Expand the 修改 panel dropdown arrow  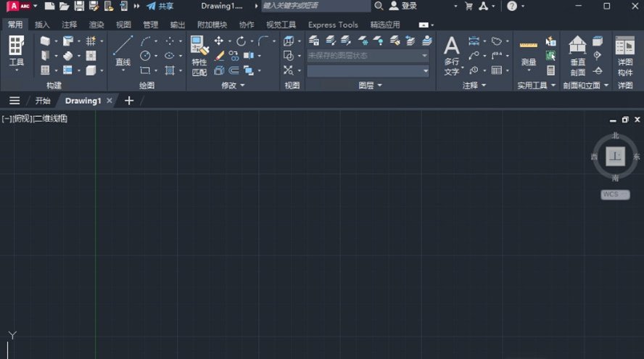(x=242, y=86)
